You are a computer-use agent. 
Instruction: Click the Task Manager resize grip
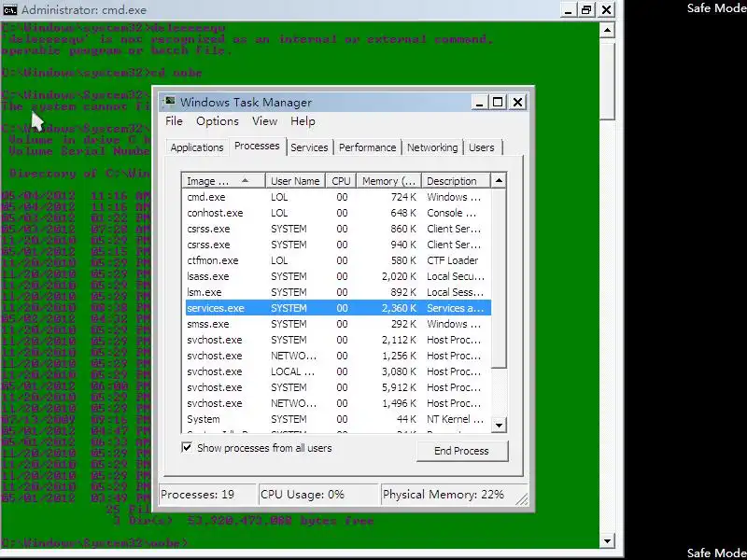[x=522, y=498]
